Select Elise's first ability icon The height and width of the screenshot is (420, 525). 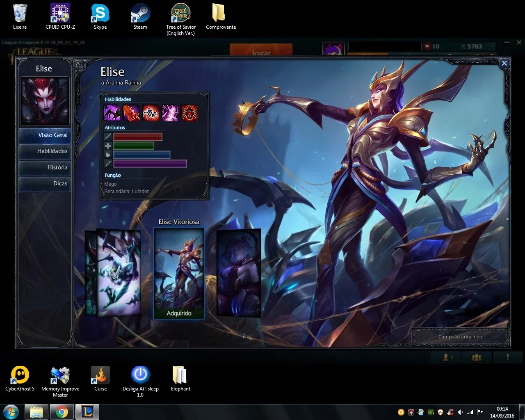[x=112, y=113]
